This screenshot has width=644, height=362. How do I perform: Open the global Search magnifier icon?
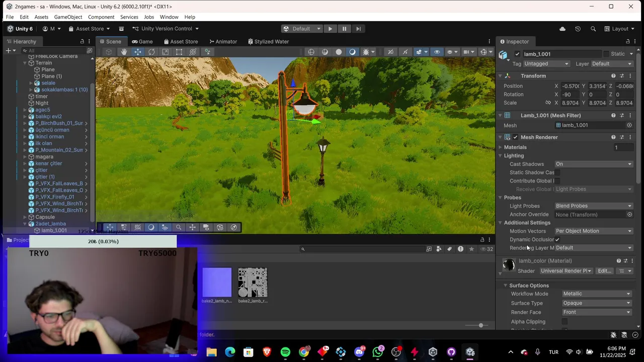coord(593,29)
